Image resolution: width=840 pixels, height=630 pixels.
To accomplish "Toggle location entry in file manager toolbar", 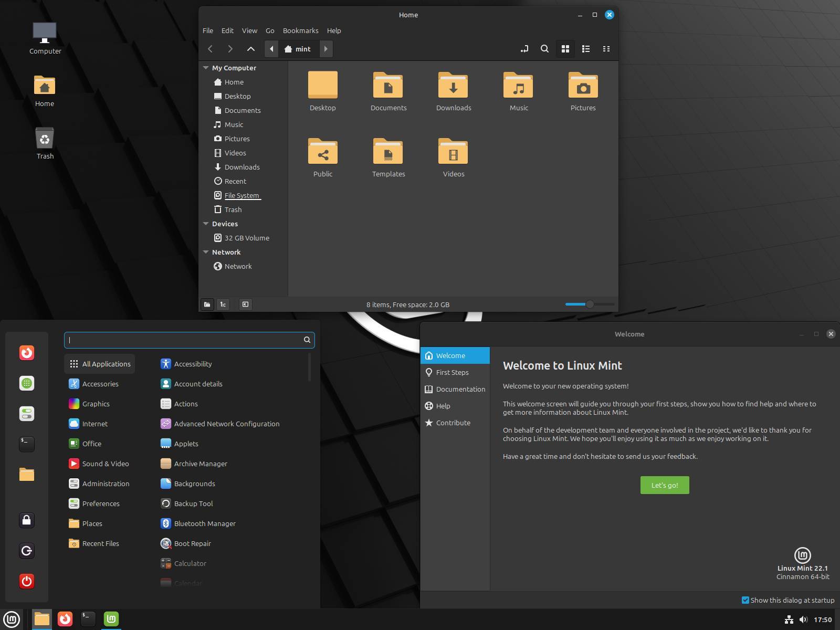I will pos(524,49).
